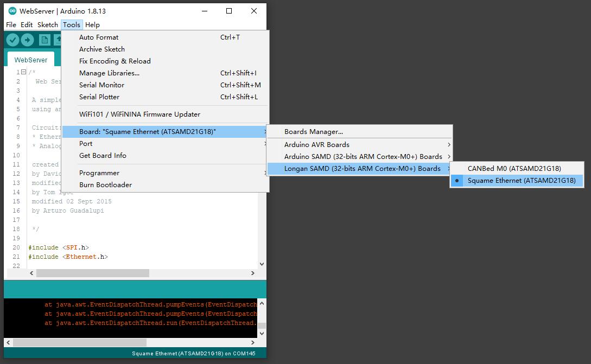Close the Tools menu in menu bar
591x364 pixels.
(x=71, y=24)
